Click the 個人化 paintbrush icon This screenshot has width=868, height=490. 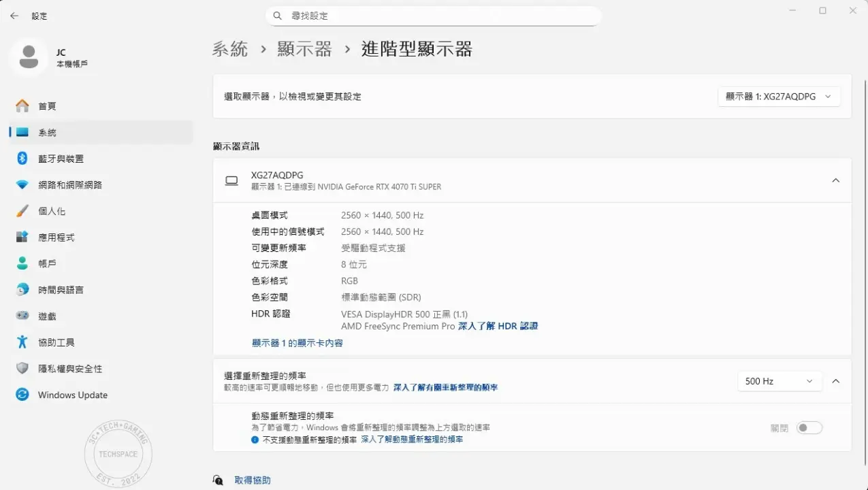22,211
